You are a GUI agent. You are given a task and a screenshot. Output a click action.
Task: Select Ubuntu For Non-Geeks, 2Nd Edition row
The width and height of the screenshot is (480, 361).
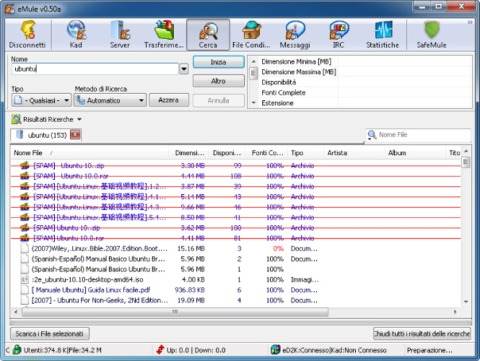tap(236, 300)
